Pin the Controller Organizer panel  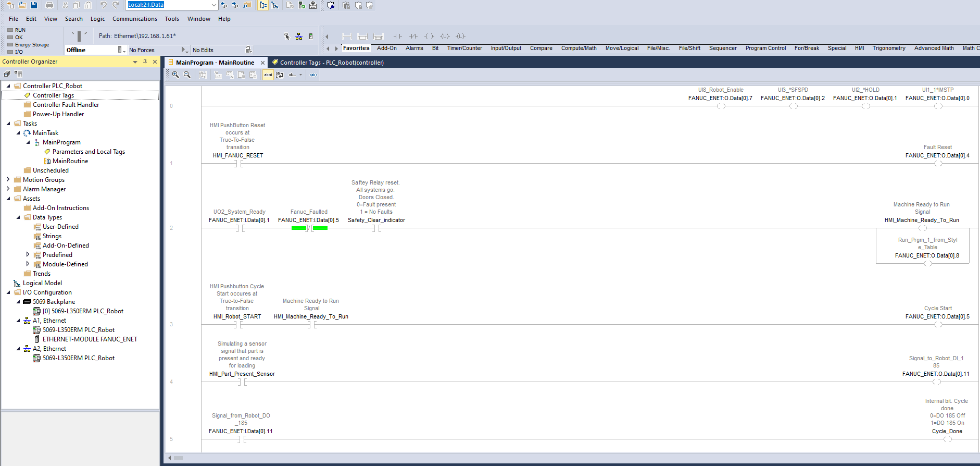145,62
